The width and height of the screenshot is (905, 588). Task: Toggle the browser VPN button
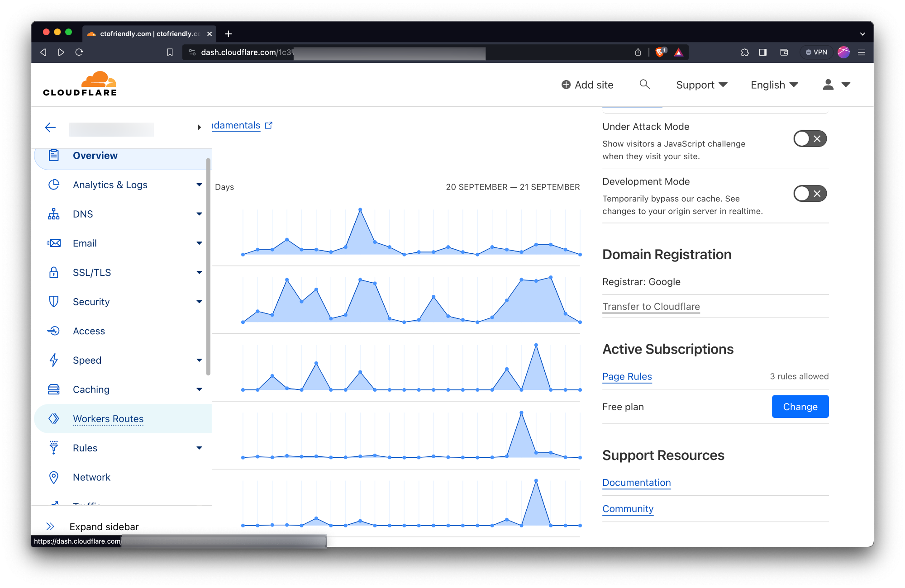click(x=816, y=52)
